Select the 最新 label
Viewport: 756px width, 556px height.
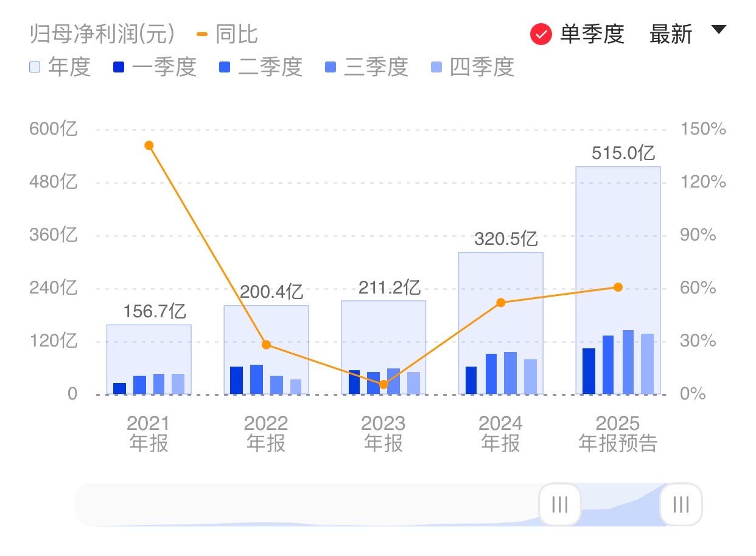click(671, 34)
